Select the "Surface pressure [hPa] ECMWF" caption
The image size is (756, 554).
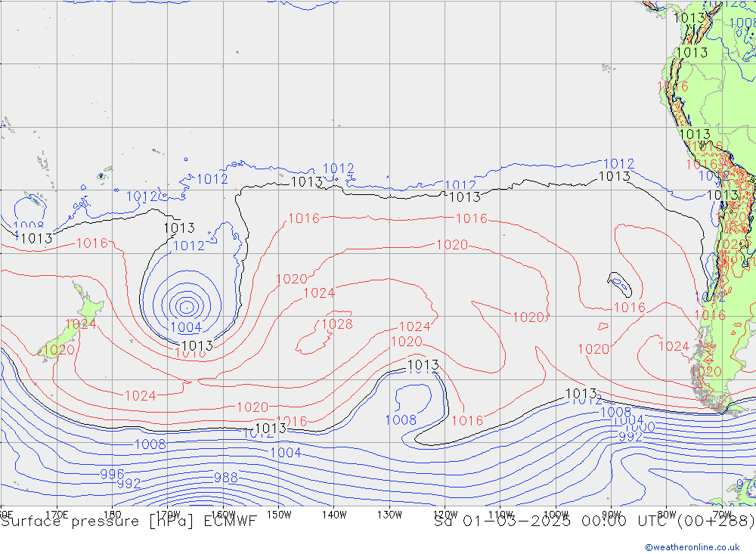(129, 521)
